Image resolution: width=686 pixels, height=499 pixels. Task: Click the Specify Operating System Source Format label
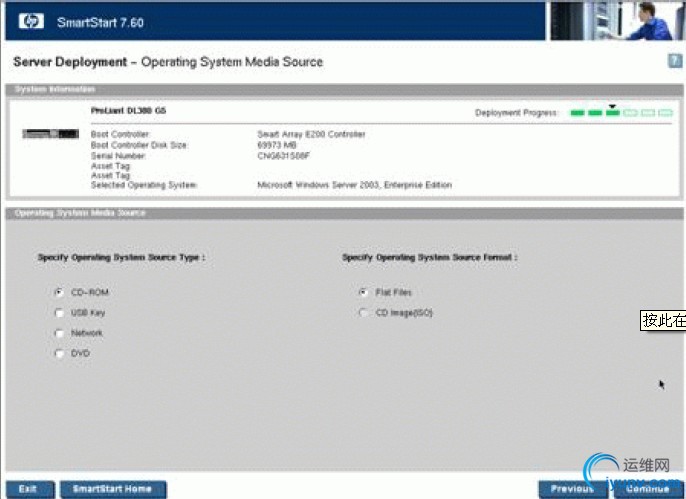click(430, 257)
